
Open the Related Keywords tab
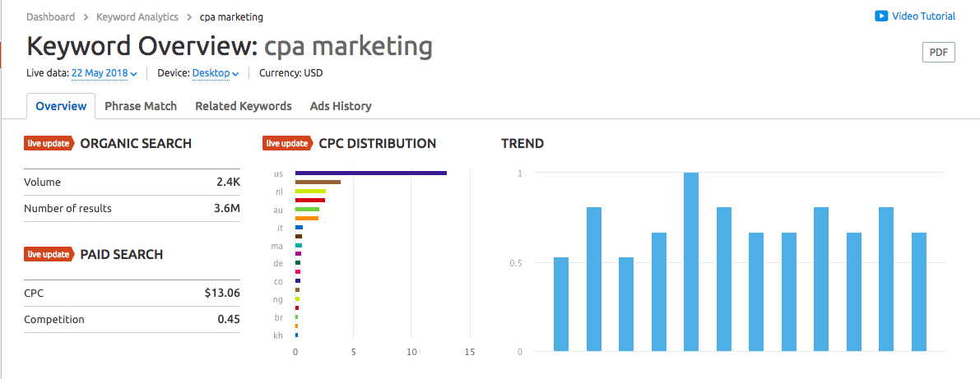(x=243, y=106)
